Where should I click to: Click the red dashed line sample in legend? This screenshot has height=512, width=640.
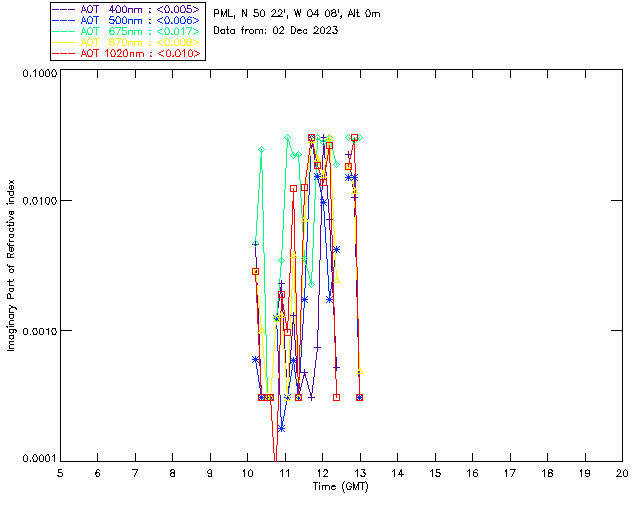point(64,53)
